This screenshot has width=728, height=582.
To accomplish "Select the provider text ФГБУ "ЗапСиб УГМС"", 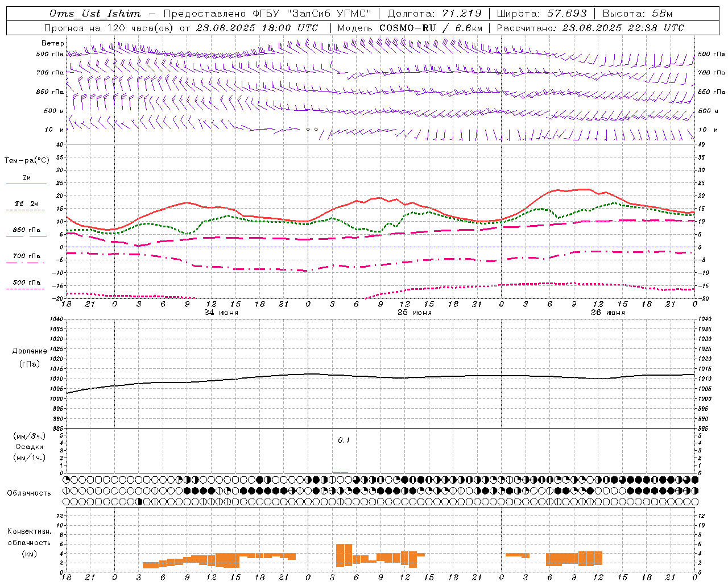I will tap(312, 14).
